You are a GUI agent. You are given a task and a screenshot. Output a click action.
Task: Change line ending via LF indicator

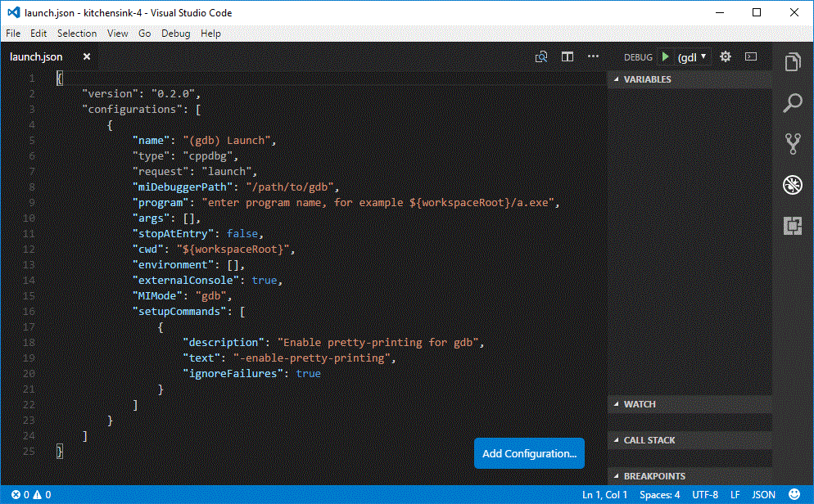pyautogui.click(x=735, y=495)
